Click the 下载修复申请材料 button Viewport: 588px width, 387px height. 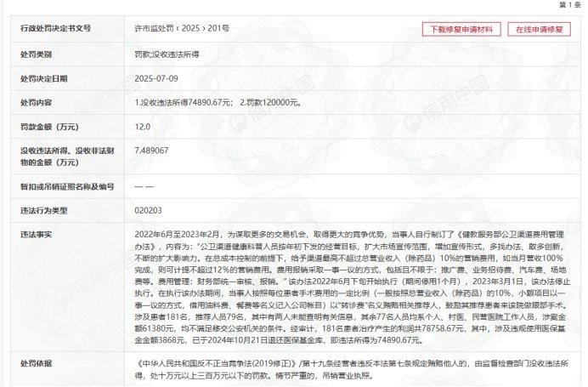click(x=461, y=29)
